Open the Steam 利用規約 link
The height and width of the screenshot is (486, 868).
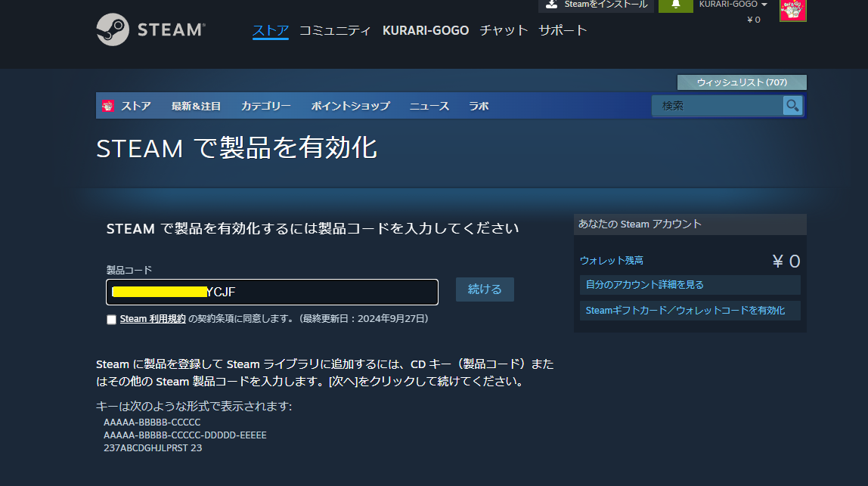click(x=153, y=319)
